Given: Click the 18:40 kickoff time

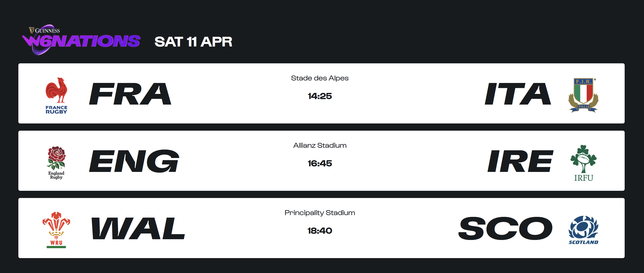Looking at the screenshot, I should (320, 231).
